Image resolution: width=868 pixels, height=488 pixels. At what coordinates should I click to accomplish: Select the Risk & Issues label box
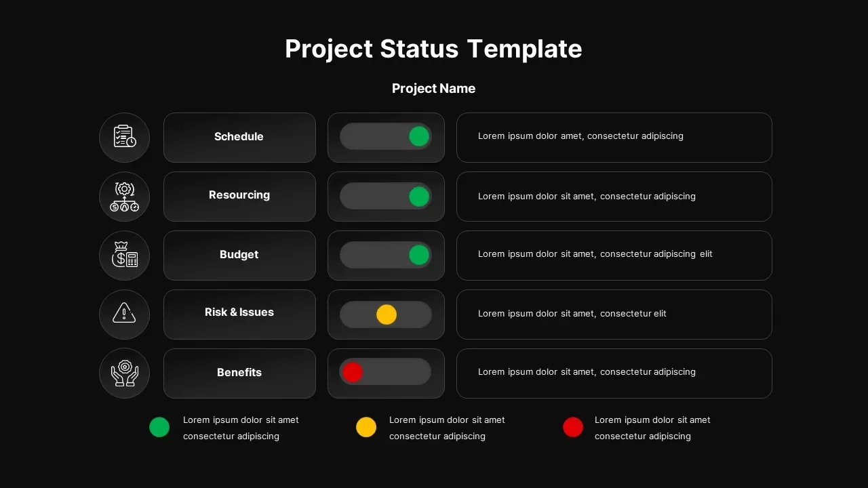point(239,314)
